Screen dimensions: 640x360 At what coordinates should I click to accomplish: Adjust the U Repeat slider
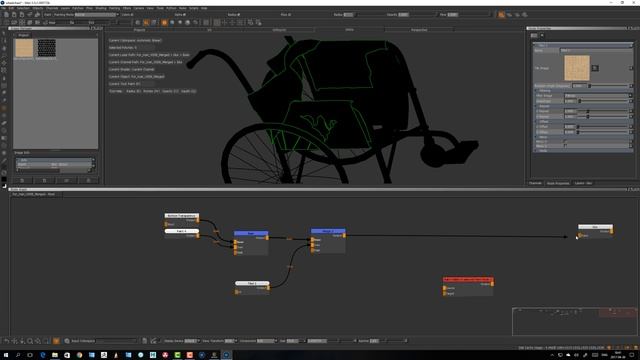coord(603,111)
